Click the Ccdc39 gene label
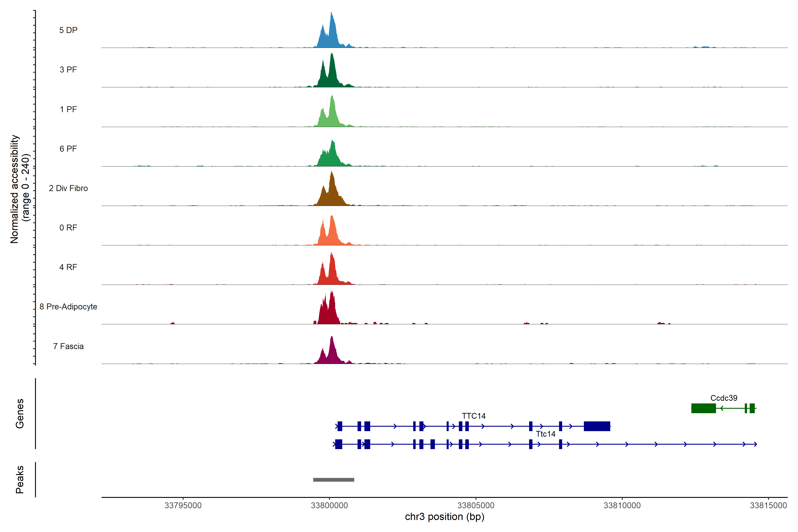The width and height of the screenshot is (798, 532). coord(724,398)
